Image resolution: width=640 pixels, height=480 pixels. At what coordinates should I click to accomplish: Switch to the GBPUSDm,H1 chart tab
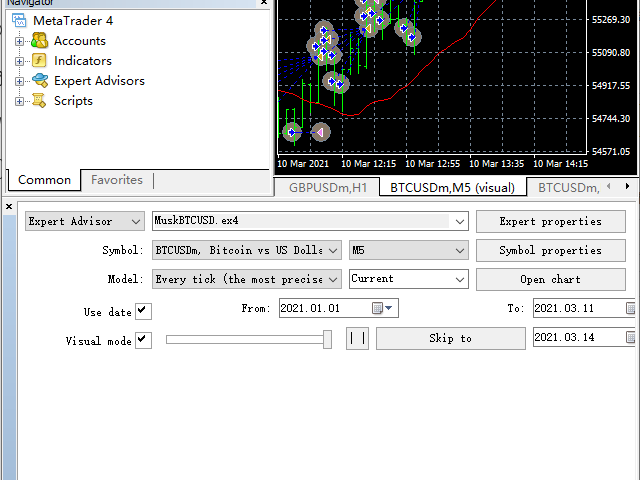pyautogui.click(x=328, y=188)
